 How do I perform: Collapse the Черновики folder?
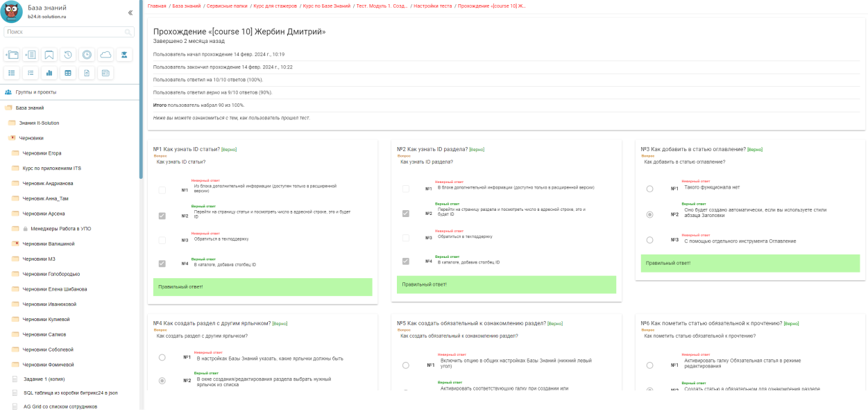[12, 138]
